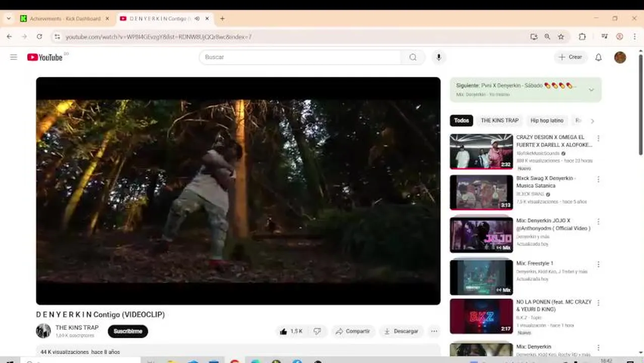Viewport: 644px width, 363px height.
Task: Open options for the Mix: Denyerkin item
Action: (599, 348)
